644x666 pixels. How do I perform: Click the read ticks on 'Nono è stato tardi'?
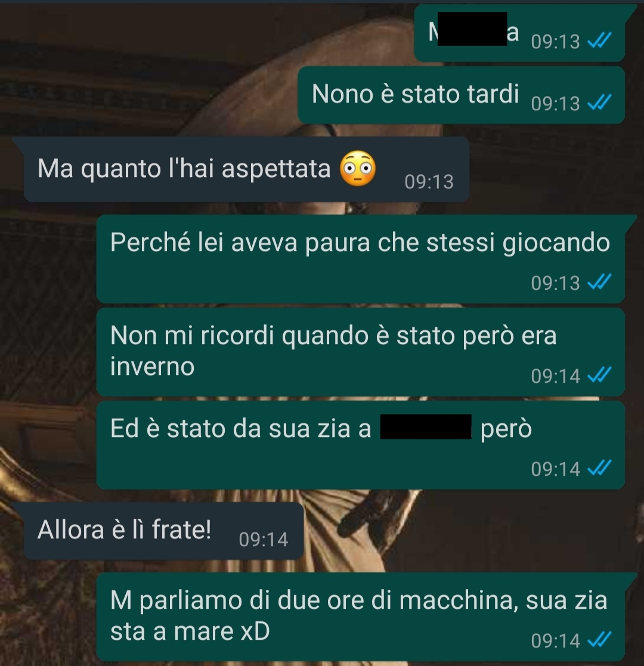[x=599, y=103]
